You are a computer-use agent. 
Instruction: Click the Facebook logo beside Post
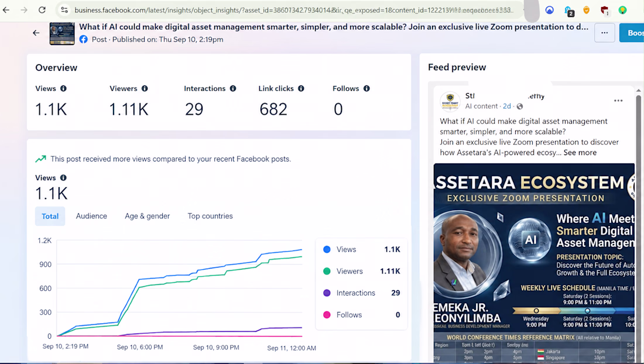tap(83, 39)
